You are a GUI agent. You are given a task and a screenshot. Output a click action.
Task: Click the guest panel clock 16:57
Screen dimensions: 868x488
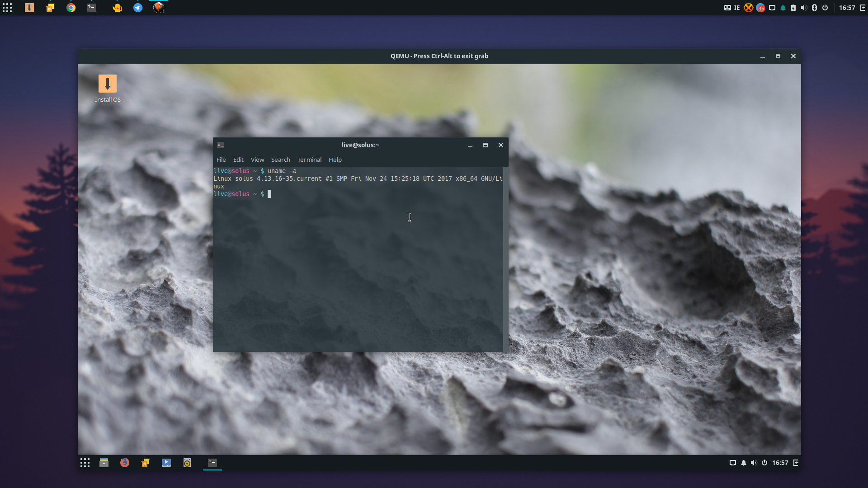(780, 463)
